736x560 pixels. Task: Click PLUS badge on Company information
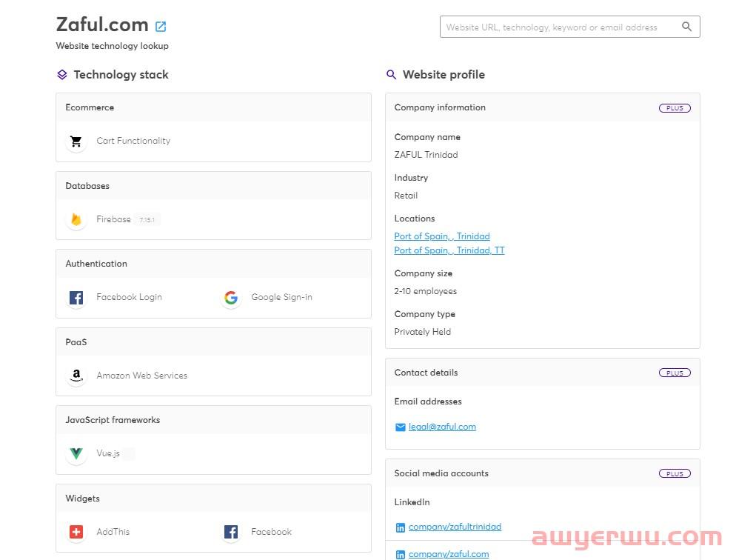[x=675, y=108]
